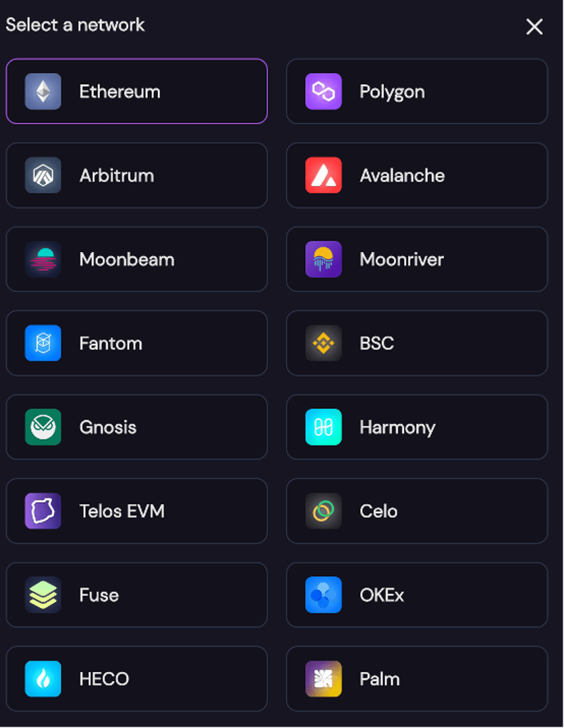The width and height of the screenshot is (564, 728).
Task: Click the red Avalanche logo icon
Action: tap(324, 175)
